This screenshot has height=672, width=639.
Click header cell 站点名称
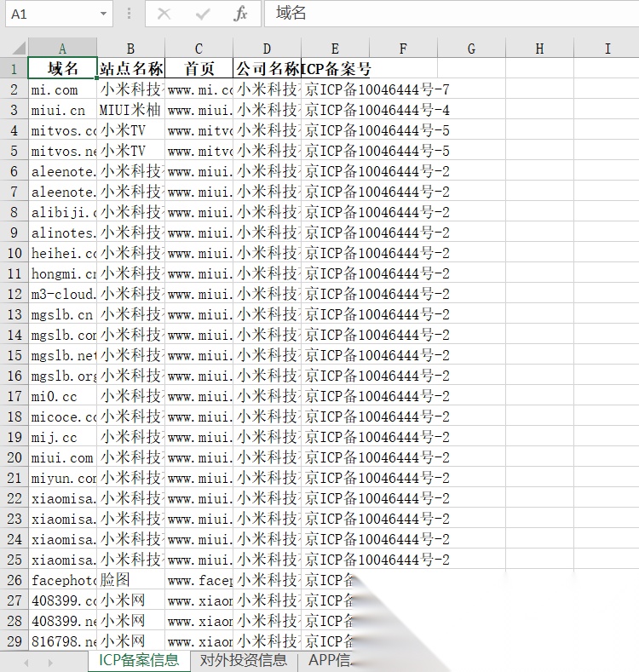click(x=130, y=68)
